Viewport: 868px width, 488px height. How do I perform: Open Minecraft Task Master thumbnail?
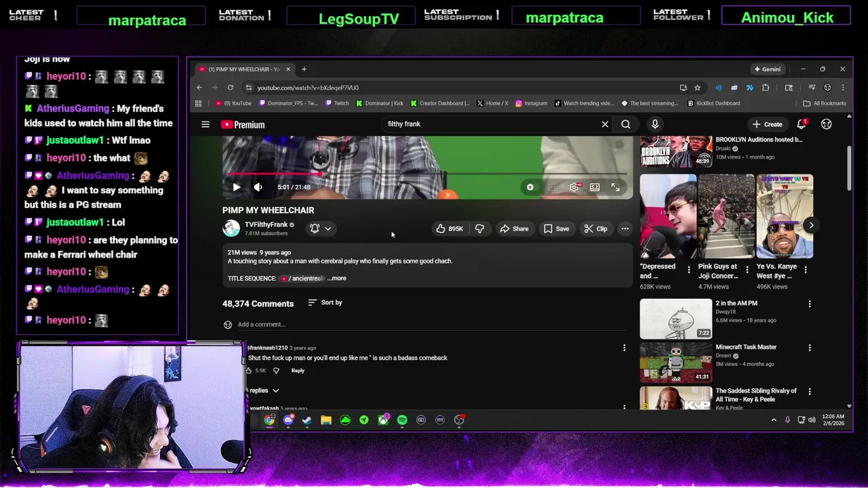676,363
